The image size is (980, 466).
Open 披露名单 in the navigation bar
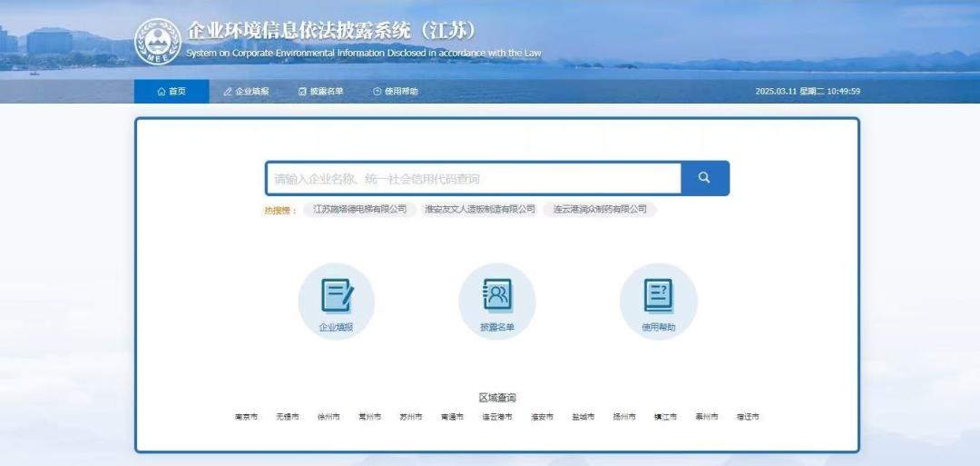(320, 92)
